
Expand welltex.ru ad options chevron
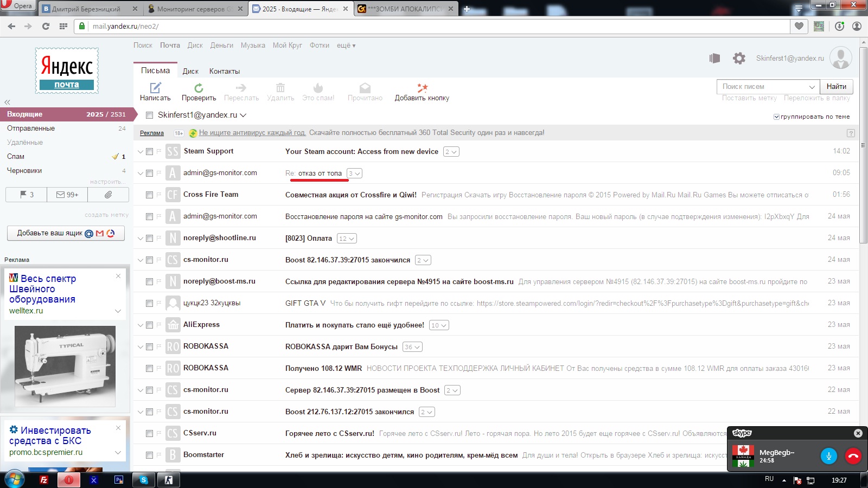118,311
